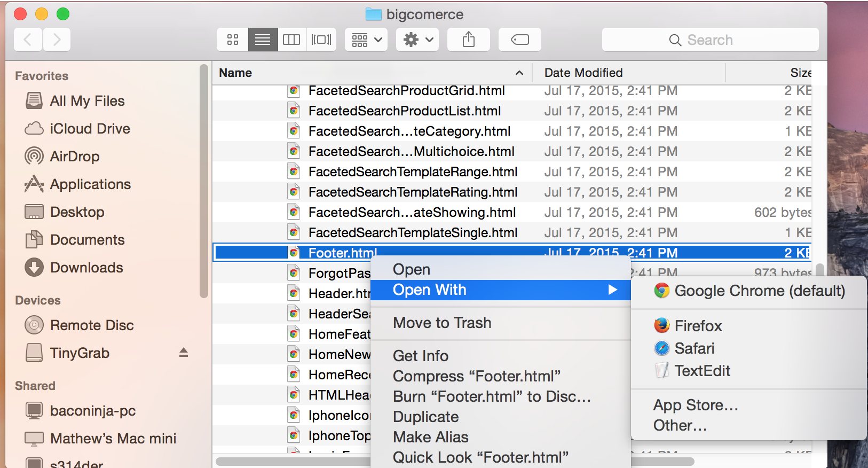The height and width of the screenshot is (468, 868).
Task: Choose Burn "Footer.html" to Disc
Action: (x=500, y=397)
